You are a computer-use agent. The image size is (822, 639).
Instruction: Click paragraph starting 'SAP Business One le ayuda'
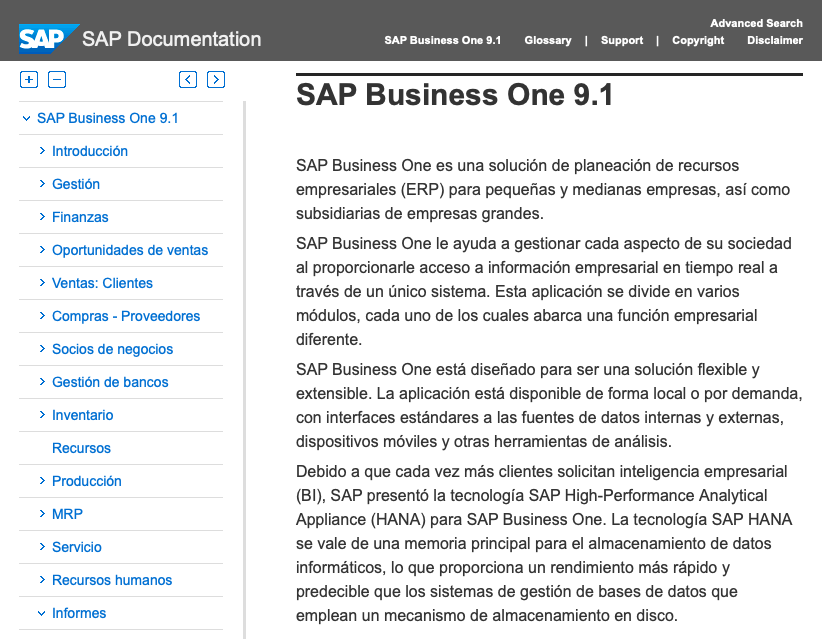[x=544, y=291]
